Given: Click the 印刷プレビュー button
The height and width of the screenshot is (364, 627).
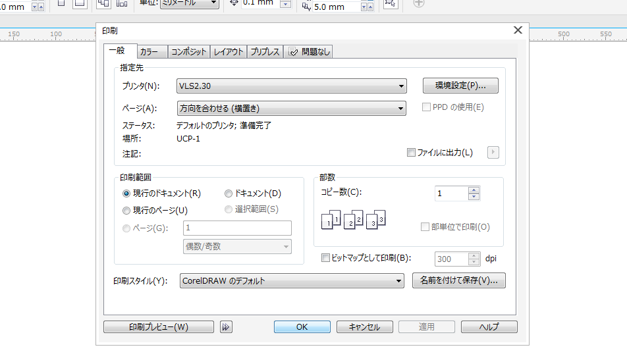Looking at the screenshot, I should coord(159,327).
